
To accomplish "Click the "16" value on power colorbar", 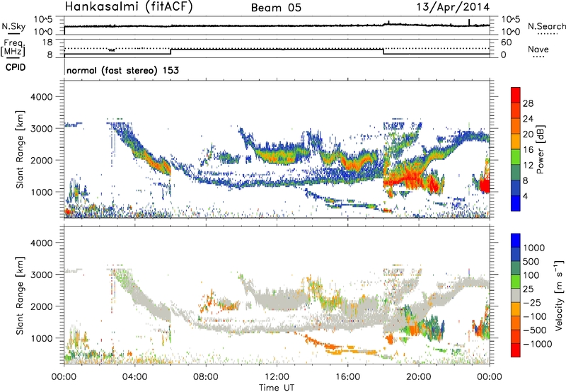I will point(528,150).
